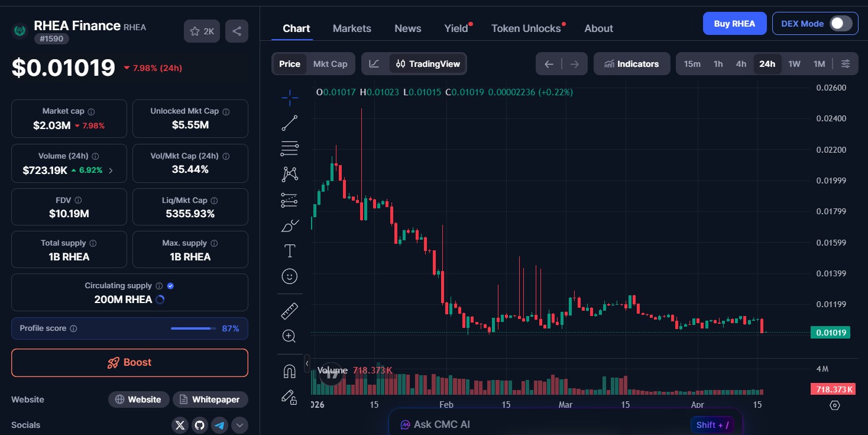Select the crosshair cursor tool
The width and height of the screenshot is (868, 435).
(290, 98)
